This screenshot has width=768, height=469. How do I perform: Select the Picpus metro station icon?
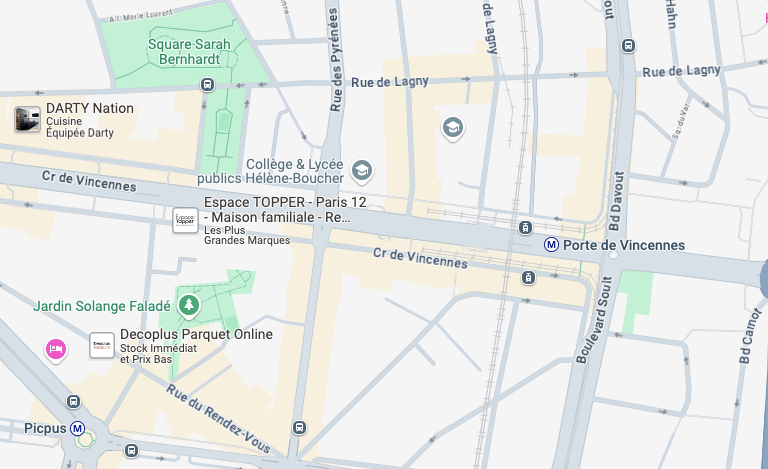77,429
